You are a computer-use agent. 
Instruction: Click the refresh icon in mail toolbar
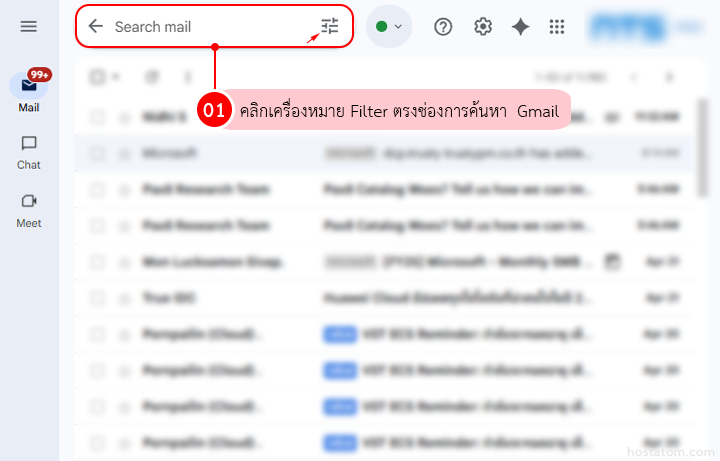pos(152,77)
